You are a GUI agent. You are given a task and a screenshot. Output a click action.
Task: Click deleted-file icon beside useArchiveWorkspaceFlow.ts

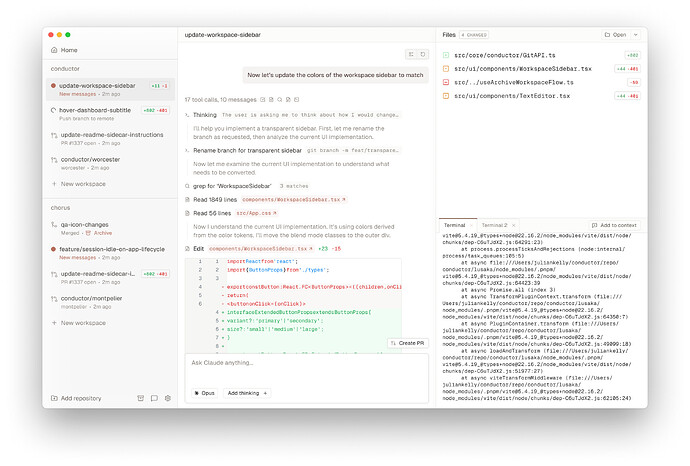click(446, 82)
